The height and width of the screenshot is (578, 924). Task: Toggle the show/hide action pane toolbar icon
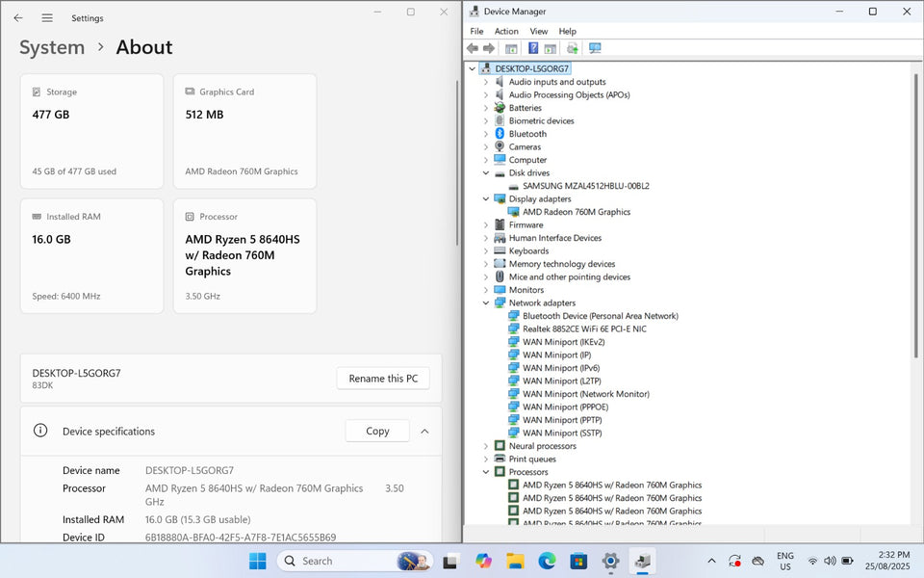pos(550,48)
